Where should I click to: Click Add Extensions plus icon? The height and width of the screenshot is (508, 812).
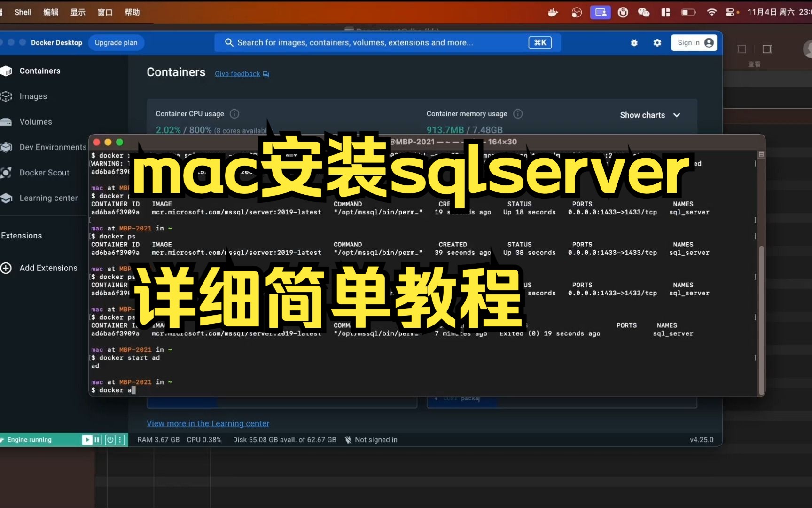tap(6, 268)
